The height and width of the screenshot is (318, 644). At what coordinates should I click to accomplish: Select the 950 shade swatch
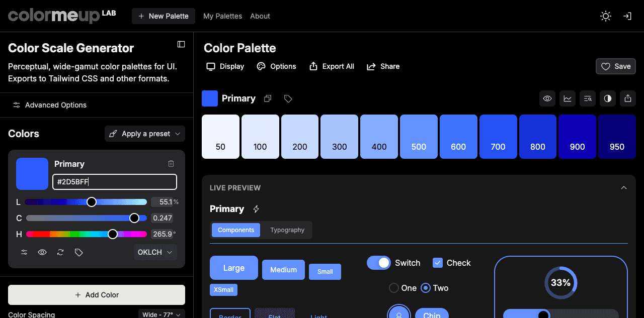click(617, 137)
